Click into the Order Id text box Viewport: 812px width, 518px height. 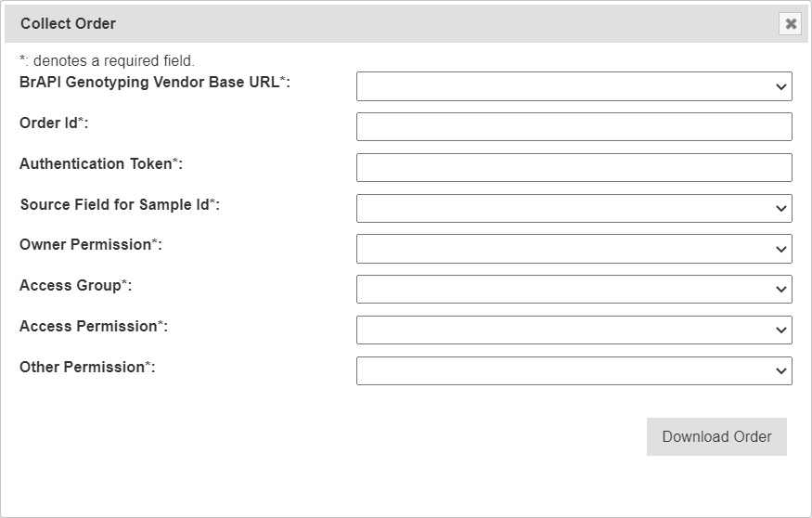coord(574,127)
